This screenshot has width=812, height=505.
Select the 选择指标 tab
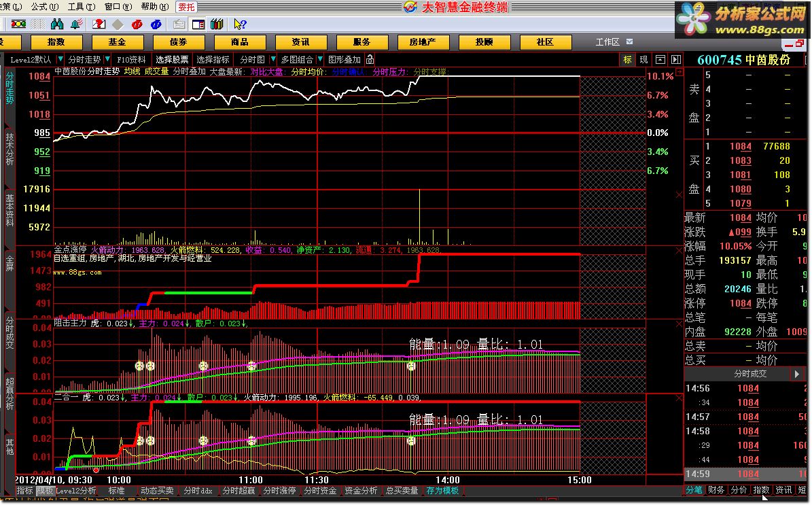(213, 60)
